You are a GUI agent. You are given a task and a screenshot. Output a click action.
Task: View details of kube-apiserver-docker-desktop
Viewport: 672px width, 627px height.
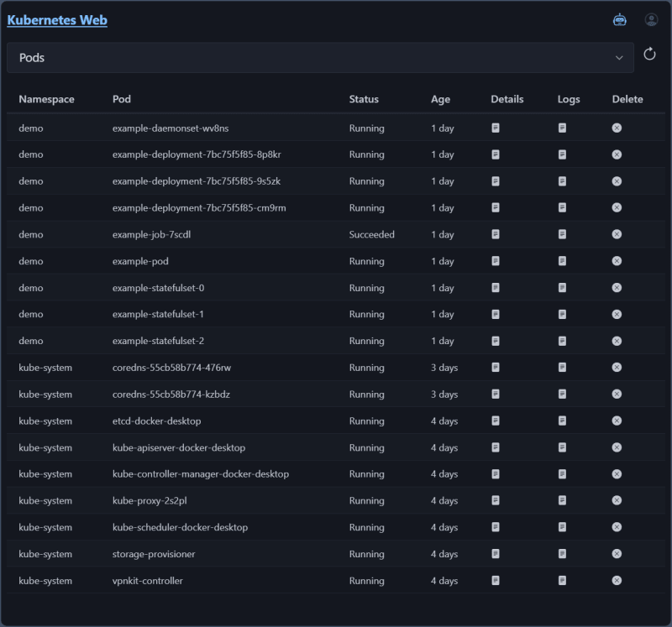pos(496,447)
